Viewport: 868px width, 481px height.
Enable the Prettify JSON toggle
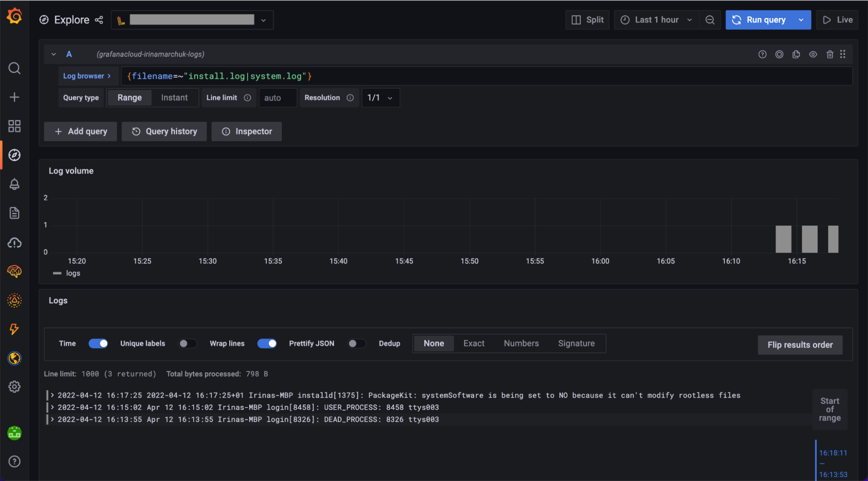(x=356, y=343)
